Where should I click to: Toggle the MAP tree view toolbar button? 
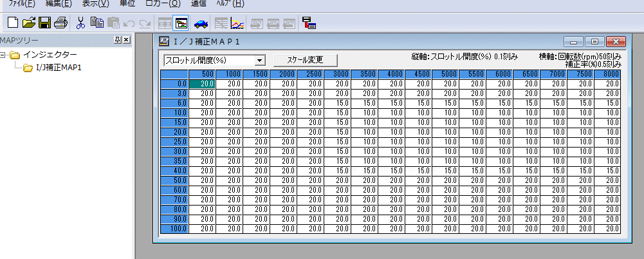[x=181, y=23]
